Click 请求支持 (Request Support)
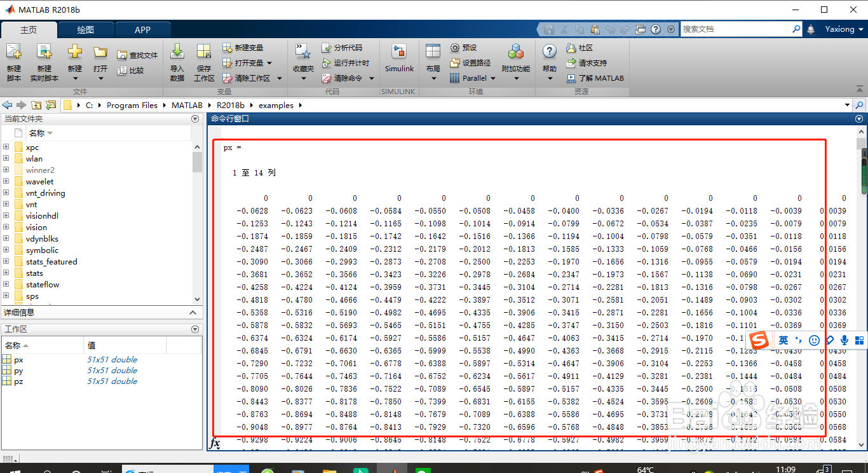This screenshot has height=473, width=868. pos(587,63)
